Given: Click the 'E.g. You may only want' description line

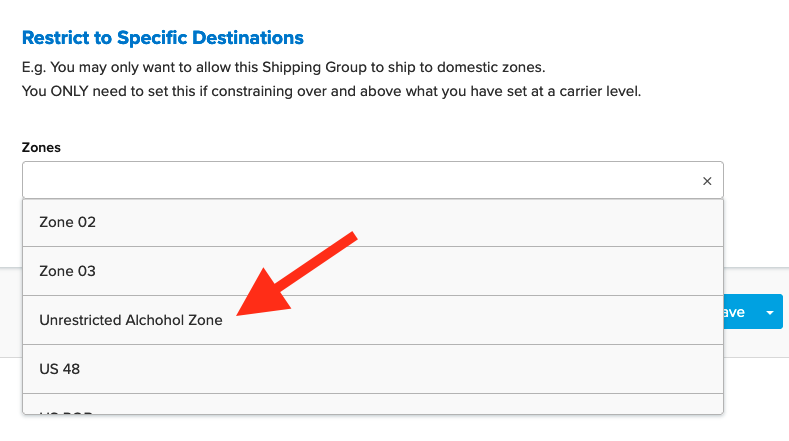Looking at the screenshot, I should [x=283, y=68].
